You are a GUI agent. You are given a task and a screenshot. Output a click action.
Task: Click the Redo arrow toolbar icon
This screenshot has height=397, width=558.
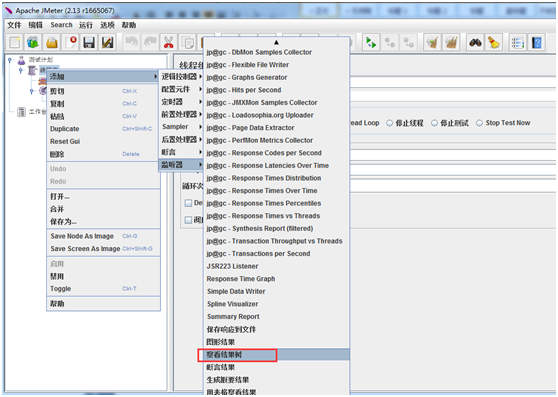pyautogui.click(x=150, y=43)
